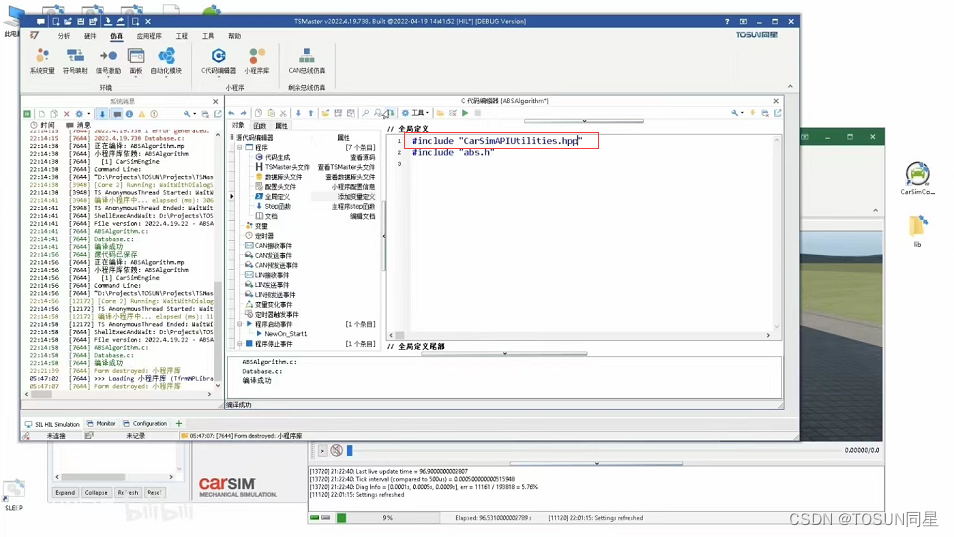Click code line #include "abs.h"
The width and height of the screenshot is (954, 537).
[x=453, y=153]
